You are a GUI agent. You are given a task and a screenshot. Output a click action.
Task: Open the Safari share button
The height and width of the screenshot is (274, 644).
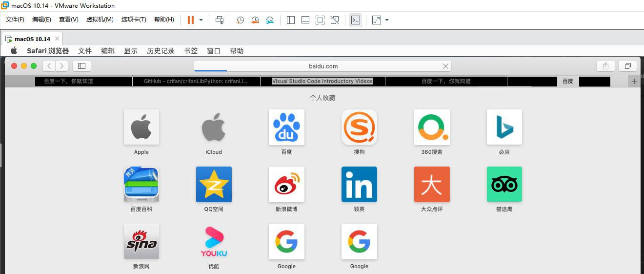[x=605, y=66]
